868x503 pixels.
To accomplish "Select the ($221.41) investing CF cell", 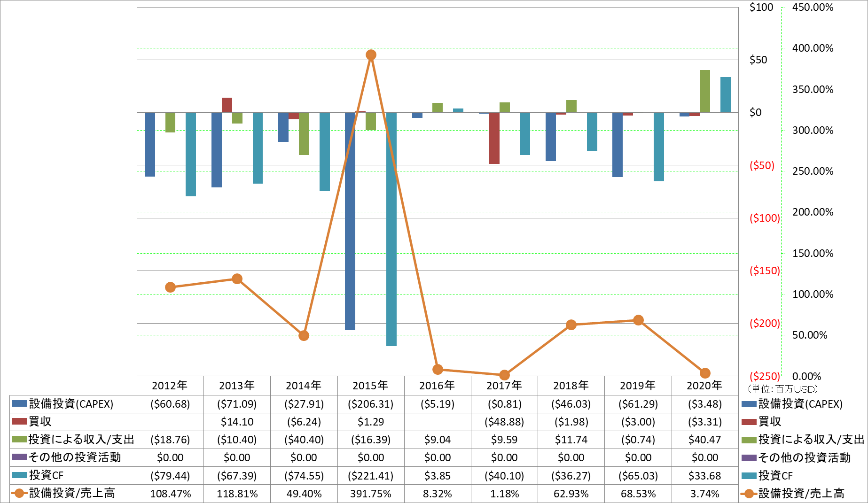I will click(370, 476).
